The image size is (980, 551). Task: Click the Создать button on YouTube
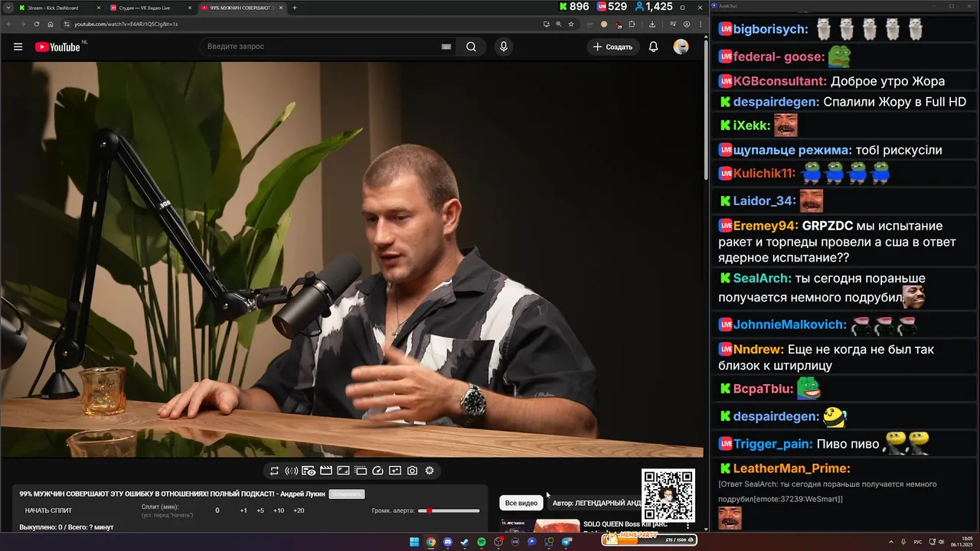[612, 47]
